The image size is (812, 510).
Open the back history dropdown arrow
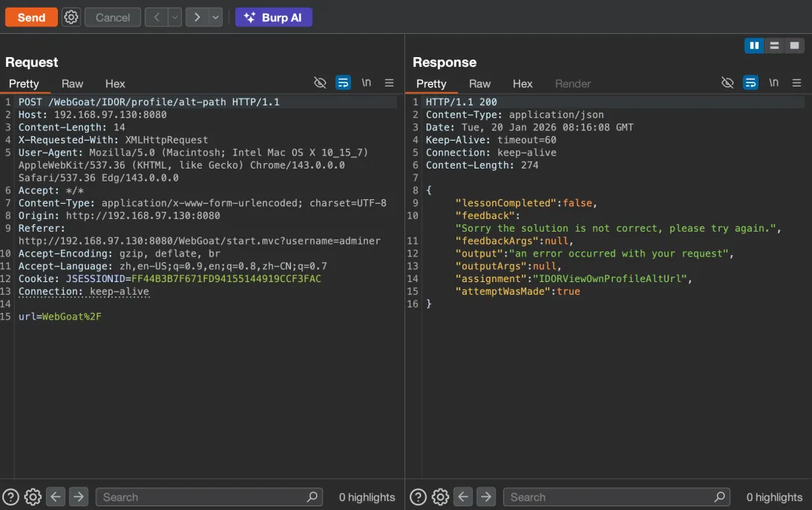click(x=174, y=17)
